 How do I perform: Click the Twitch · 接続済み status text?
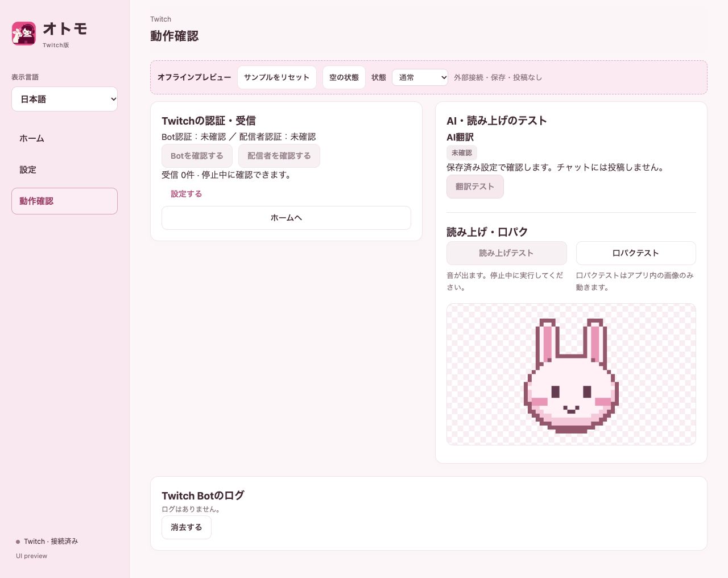pos(51,542)
